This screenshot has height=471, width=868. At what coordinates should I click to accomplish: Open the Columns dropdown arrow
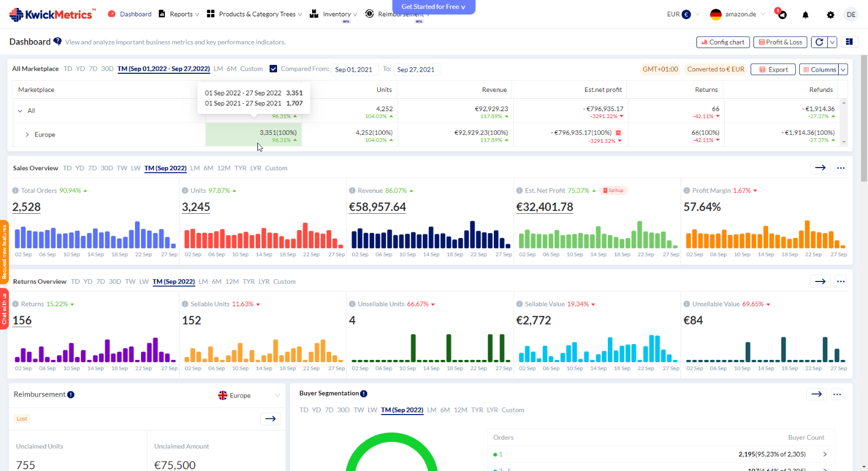point(843,69)
